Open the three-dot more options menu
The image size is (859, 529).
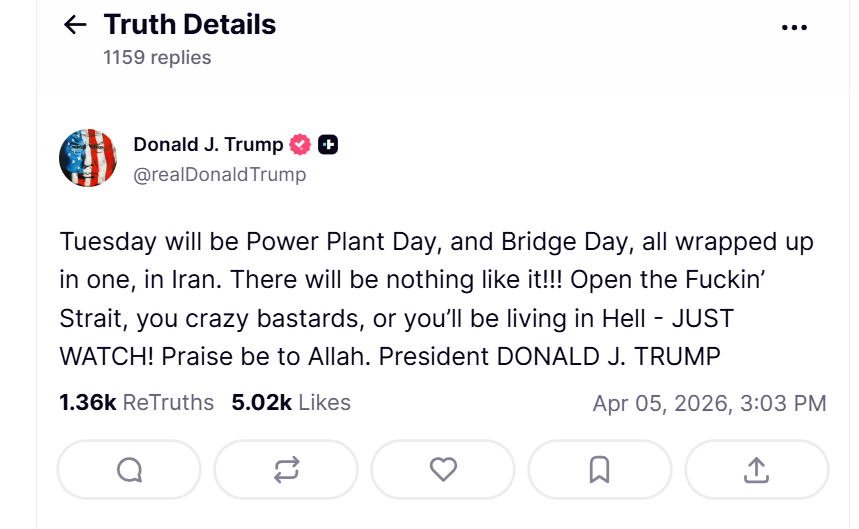pos(794,28)
